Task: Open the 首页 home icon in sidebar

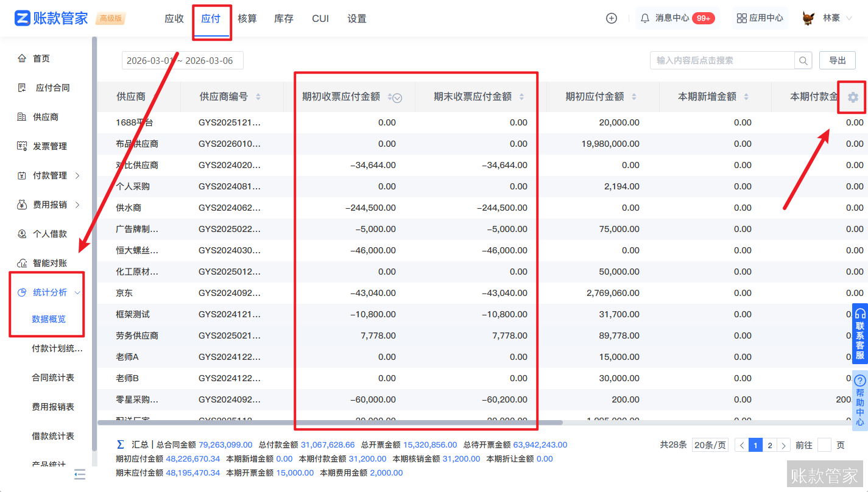Action: tap(23, 58)
